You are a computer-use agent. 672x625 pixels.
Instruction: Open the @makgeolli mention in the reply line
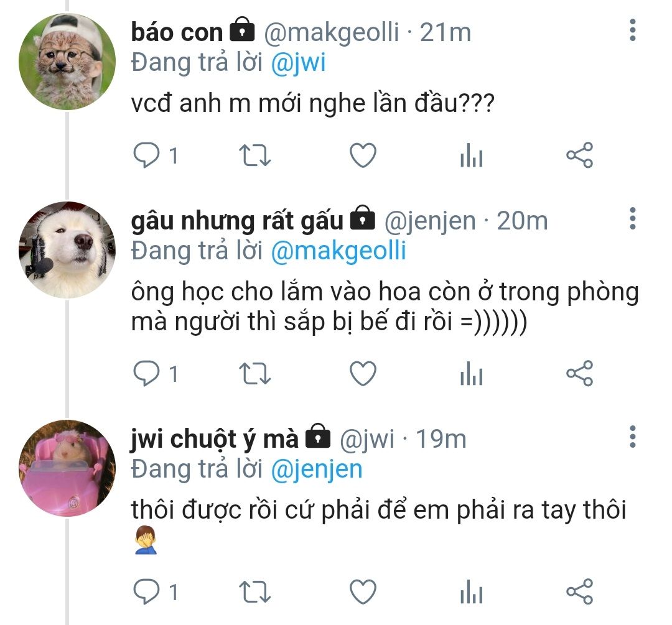pos(338,251)
